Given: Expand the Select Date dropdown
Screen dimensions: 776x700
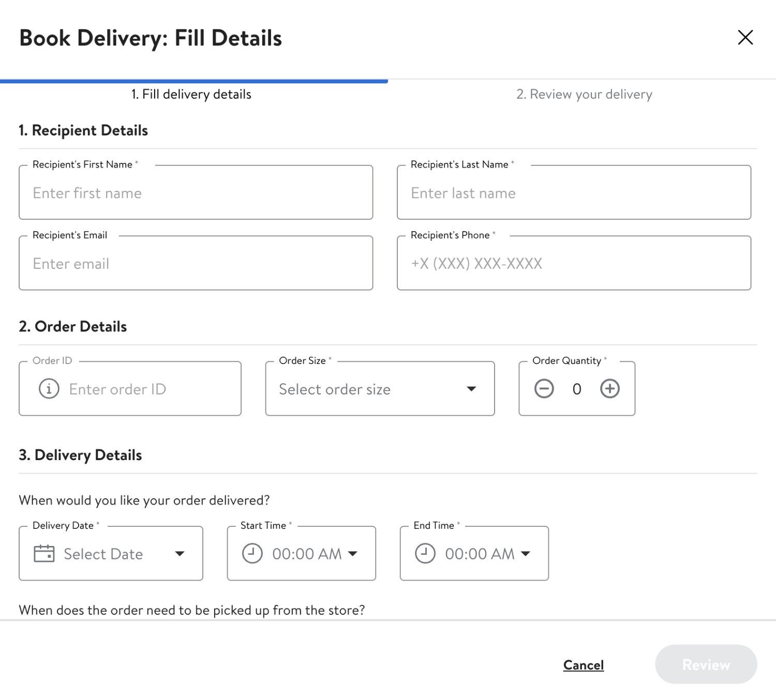Looking at the screenshot, I should pyautogui.click(x=180, y=554).
